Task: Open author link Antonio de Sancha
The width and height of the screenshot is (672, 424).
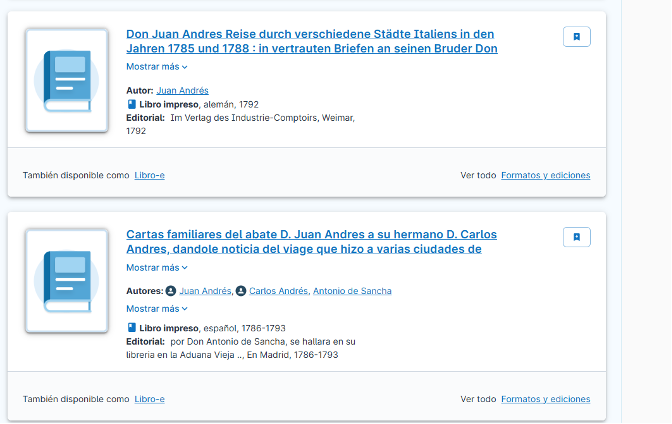Action: [352, 291]
